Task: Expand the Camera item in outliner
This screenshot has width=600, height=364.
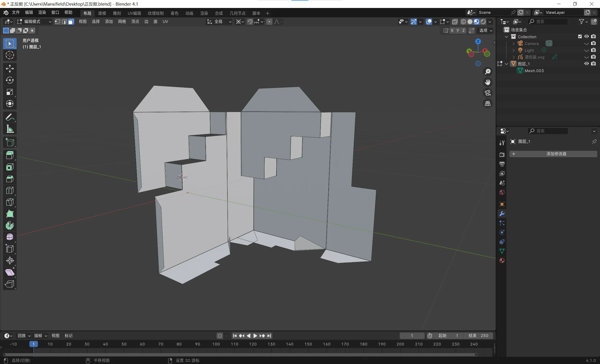Action: tap(513, 44)
